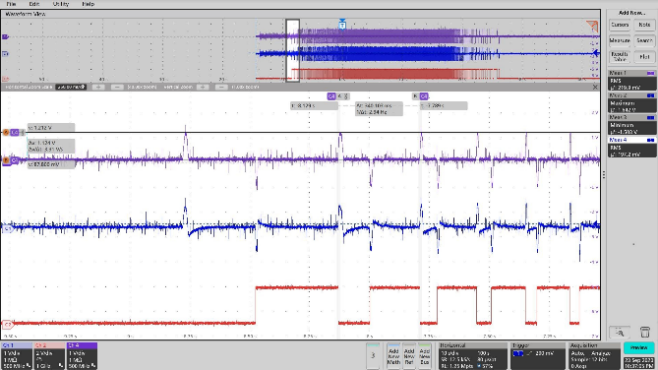The image size is (658, 370).
Task: Open the purple Ch 4 channel badge
Action: point(82,356)
